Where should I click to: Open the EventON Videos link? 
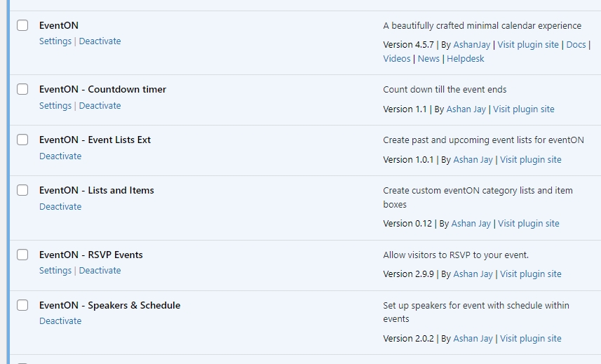[397, 59]
